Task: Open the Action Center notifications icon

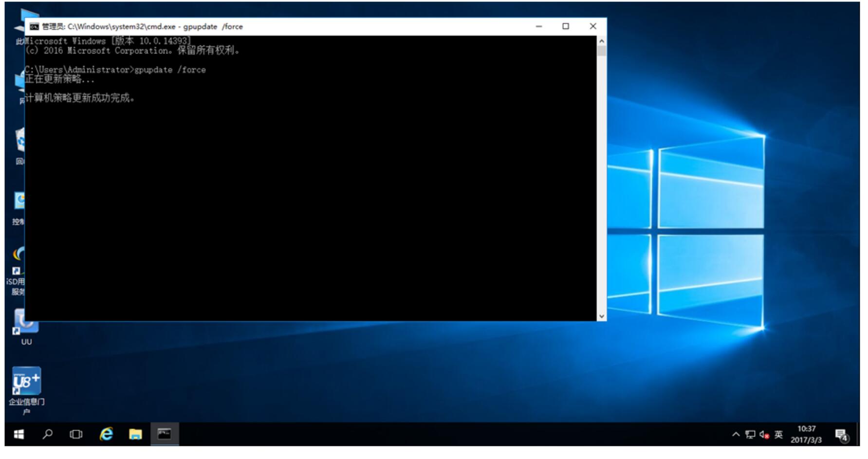Action: [x=841, y=435]
